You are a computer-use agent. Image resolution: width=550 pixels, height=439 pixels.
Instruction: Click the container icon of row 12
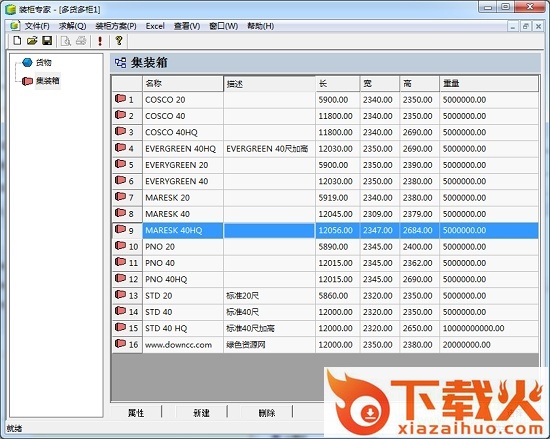click(120, 278)
